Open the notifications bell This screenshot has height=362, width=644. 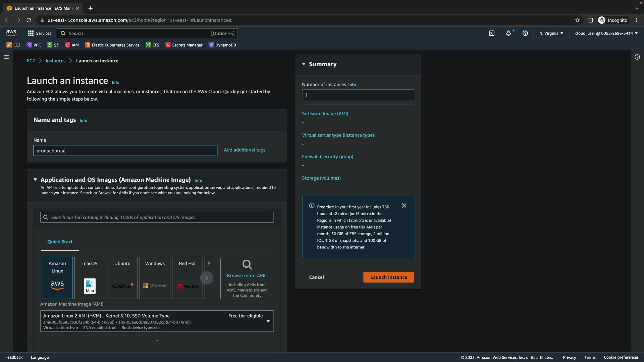(x=508, y=33)
